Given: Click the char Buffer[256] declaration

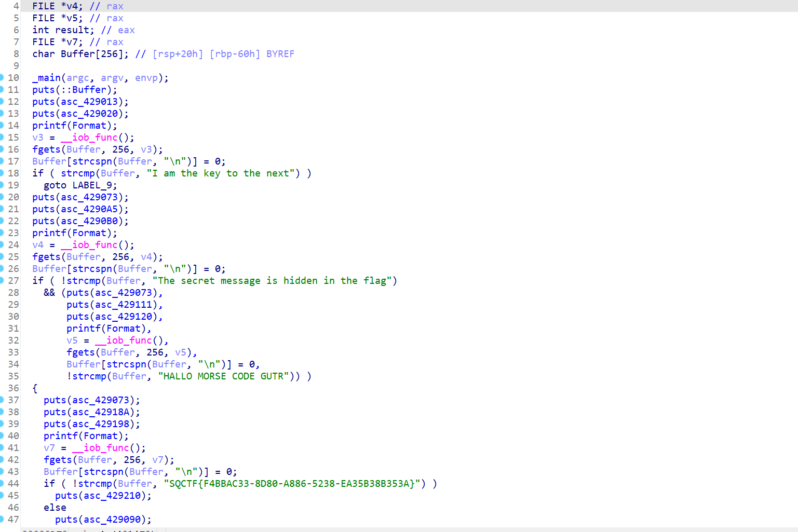Looking at the screenshot, I should [x=80, y=54].
